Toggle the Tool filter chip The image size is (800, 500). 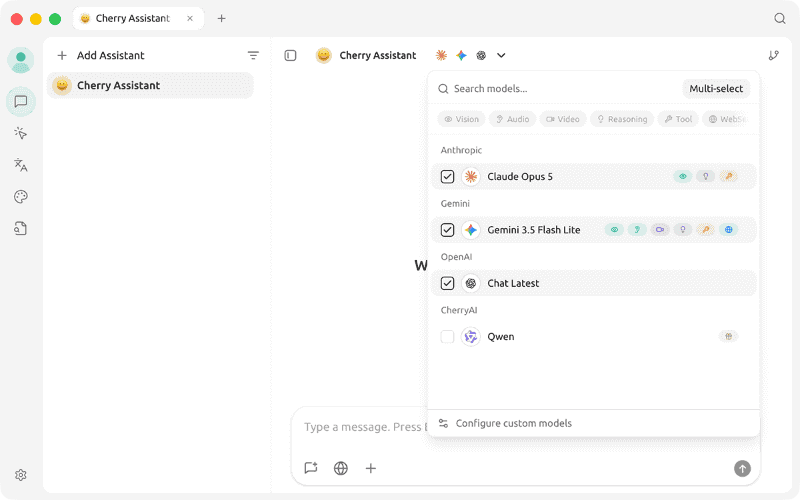678,119
